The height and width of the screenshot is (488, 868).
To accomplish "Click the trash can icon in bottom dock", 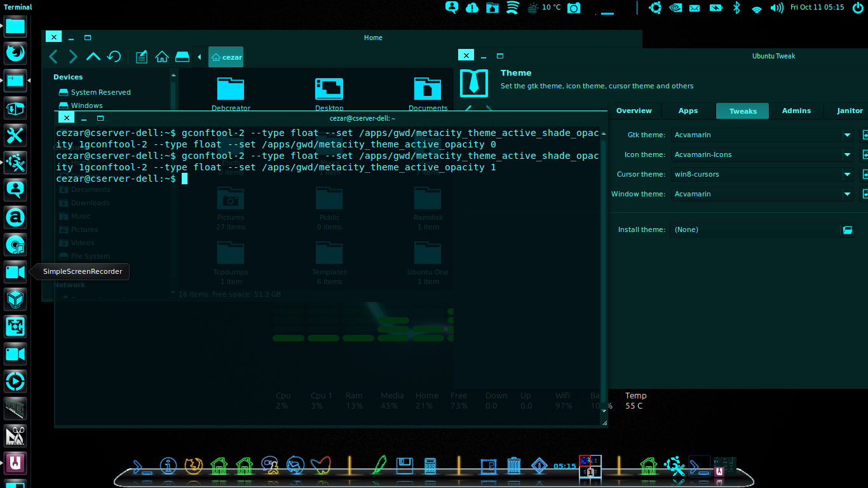I will click(514, 466).
